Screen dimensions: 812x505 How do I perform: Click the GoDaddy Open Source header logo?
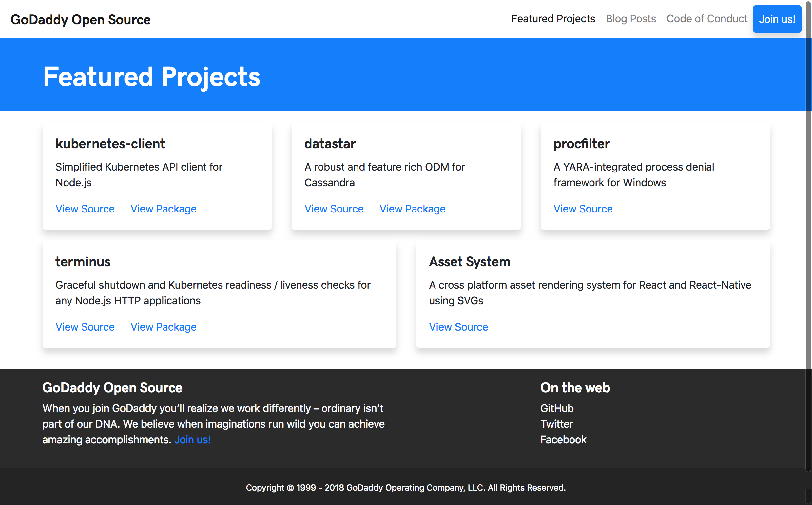coord(80,20)
